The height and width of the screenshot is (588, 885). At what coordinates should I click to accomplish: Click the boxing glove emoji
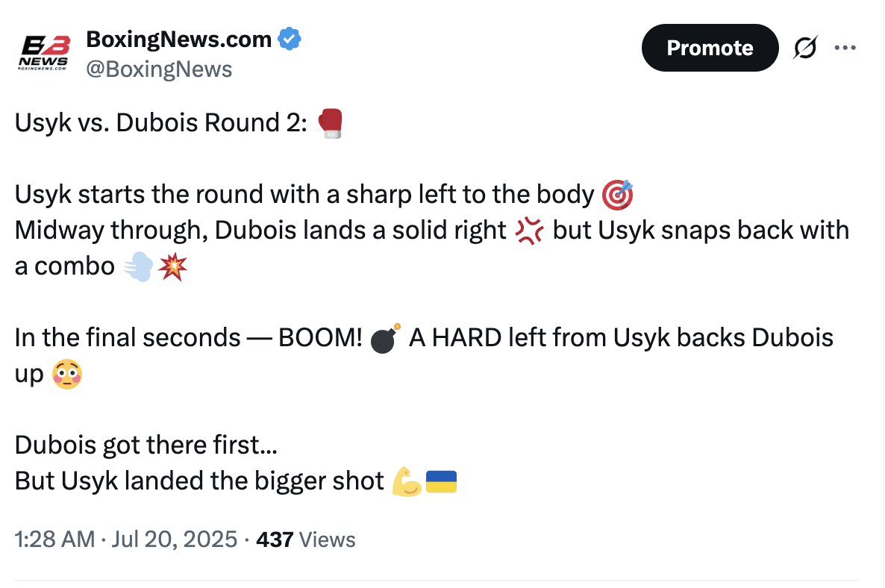(330, 123)
